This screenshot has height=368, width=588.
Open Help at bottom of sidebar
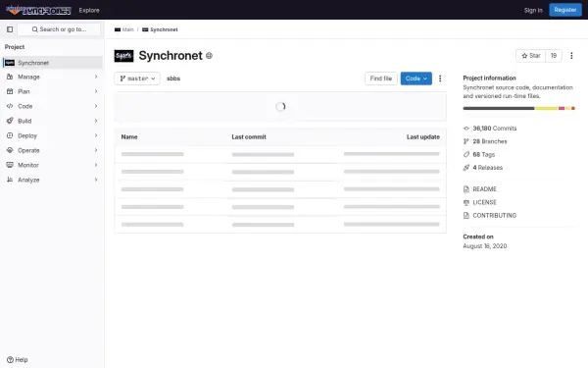pos(18,360)
